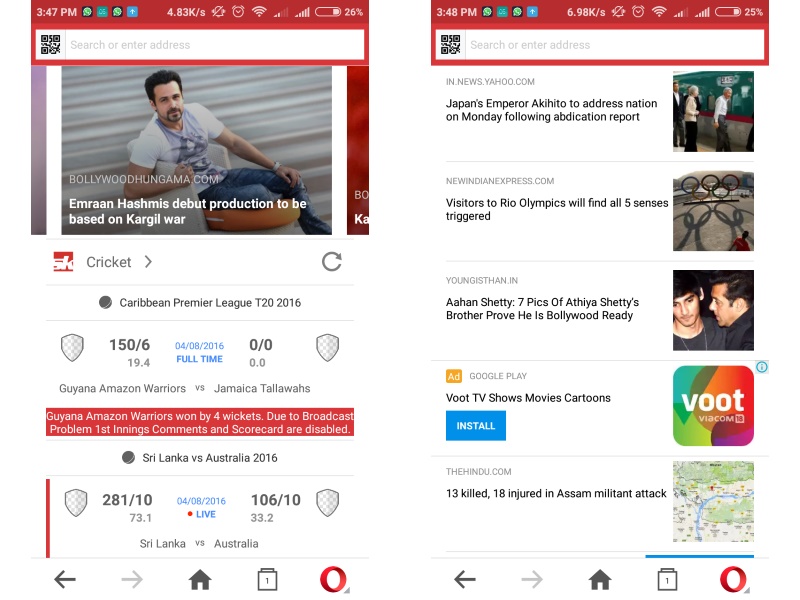The width and height of the screenshot is (800, 600).
Task: Select the 106/10 score
Action: point(276,500)
